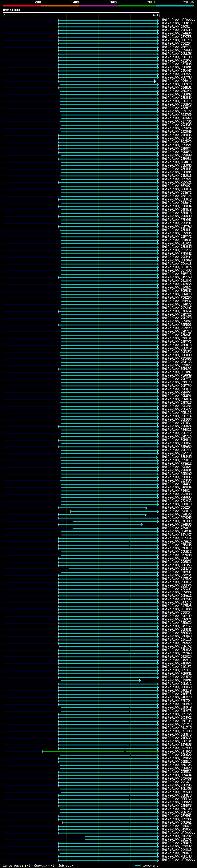Open hit UniRef100_P13905
The image size is (197, 868).
click(176, 60)
